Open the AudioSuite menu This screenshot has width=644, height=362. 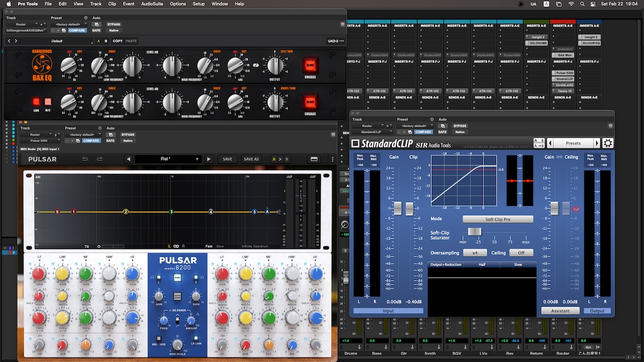pos(152,4)
